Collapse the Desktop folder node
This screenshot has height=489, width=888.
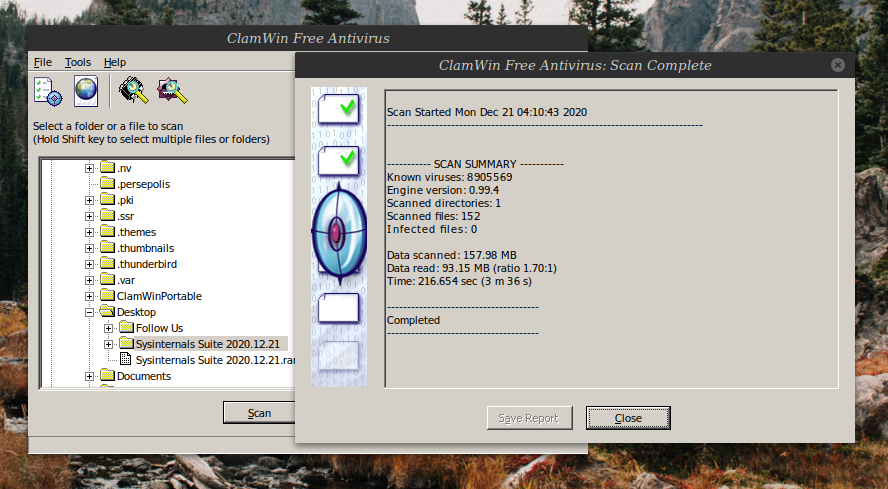(x=89, y=312)
